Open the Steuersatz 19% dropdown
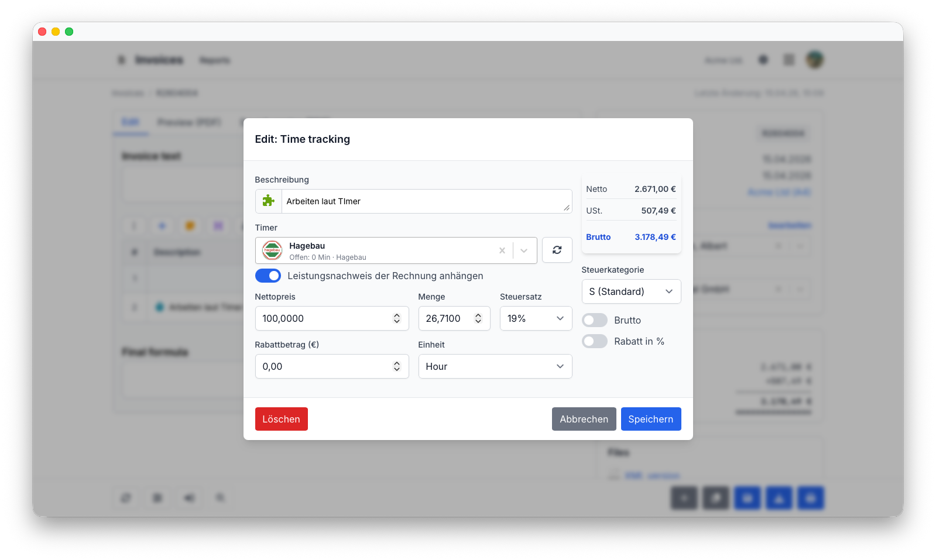Viewport: 936px width, 560px height. 536,318
